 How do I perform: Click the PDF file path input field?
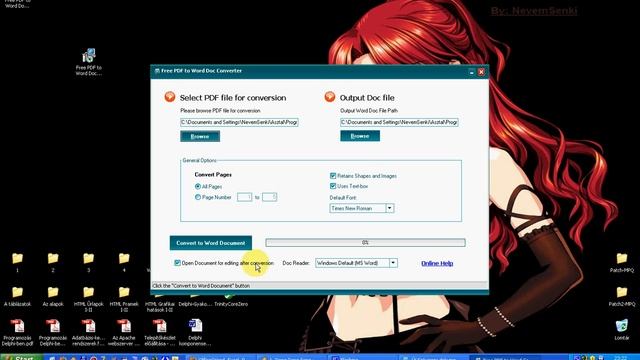point(239,122)
